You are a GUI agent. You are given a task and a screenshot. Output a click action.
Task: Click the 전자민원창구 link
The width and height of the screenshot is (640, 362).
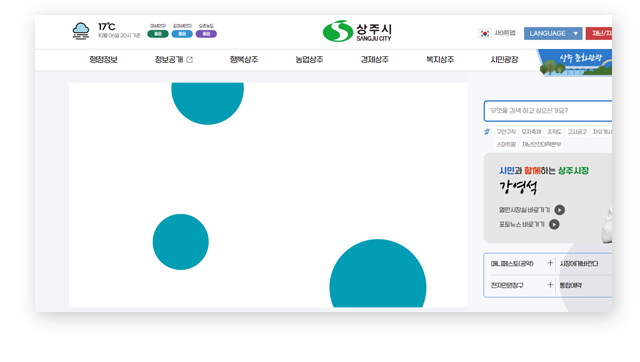507,285
